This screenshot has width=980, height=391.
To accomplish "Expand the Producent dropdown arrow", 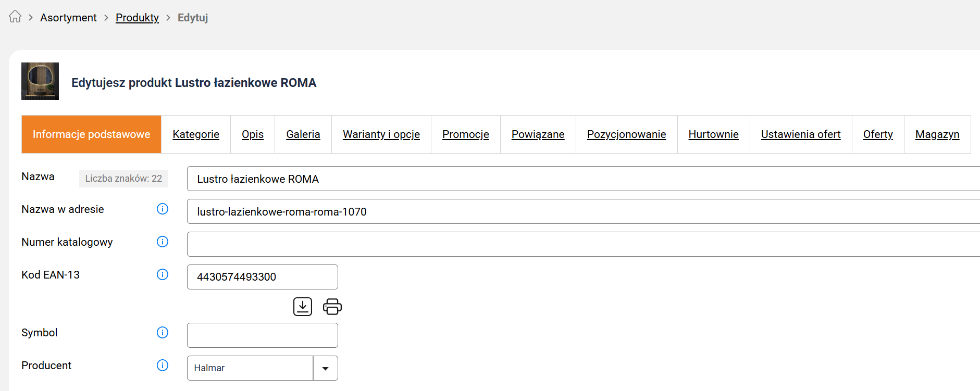I will [x=325, y=368].
